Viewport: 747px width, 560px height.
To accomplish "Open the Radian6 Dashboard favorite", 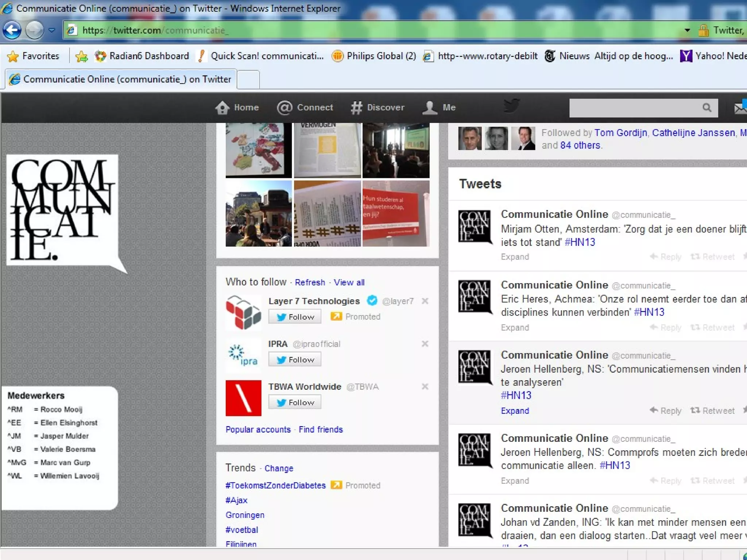I will coord(142,56).
